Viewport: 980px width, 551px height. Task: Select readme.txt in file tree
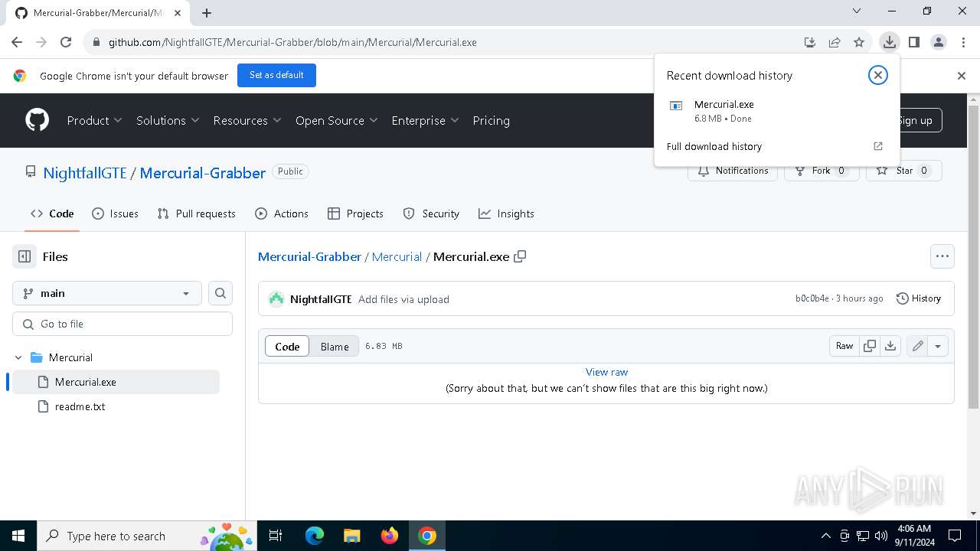point(80,406)
